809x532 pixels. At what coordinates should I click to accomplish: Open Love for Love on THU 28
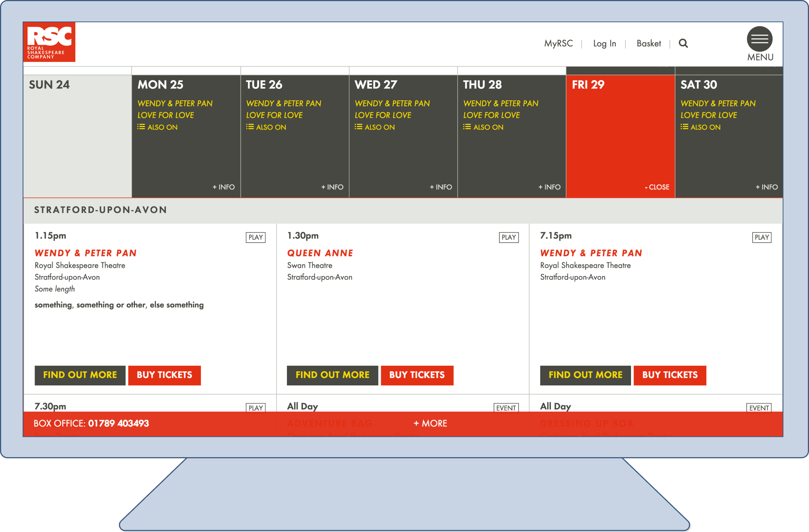click(492, 115)
